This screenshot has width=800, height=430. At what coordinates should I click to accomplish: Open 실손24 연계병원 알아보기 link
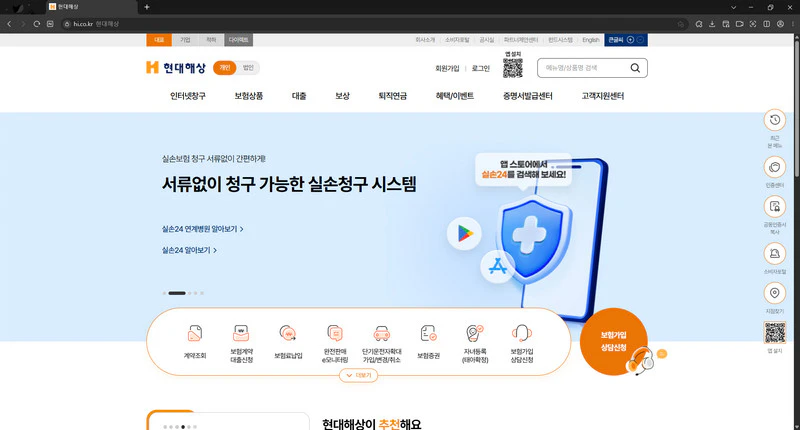(x=203, y=229)
